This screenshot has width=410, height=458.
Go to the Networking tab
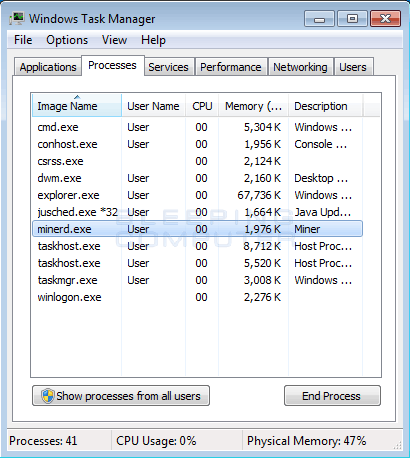pyautogui.click(x=300, y=67)
